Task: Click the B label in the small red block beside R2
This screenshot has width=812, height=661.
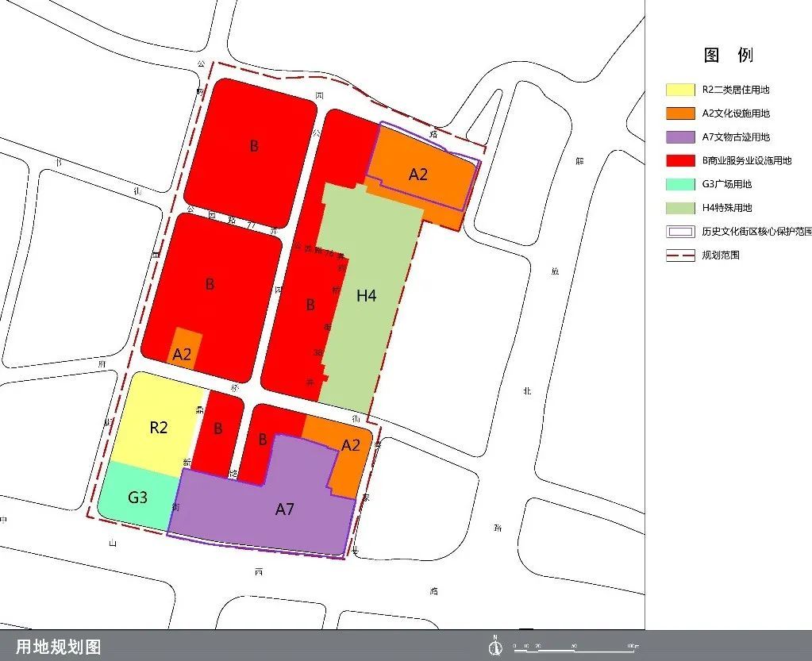Action: 218,428
